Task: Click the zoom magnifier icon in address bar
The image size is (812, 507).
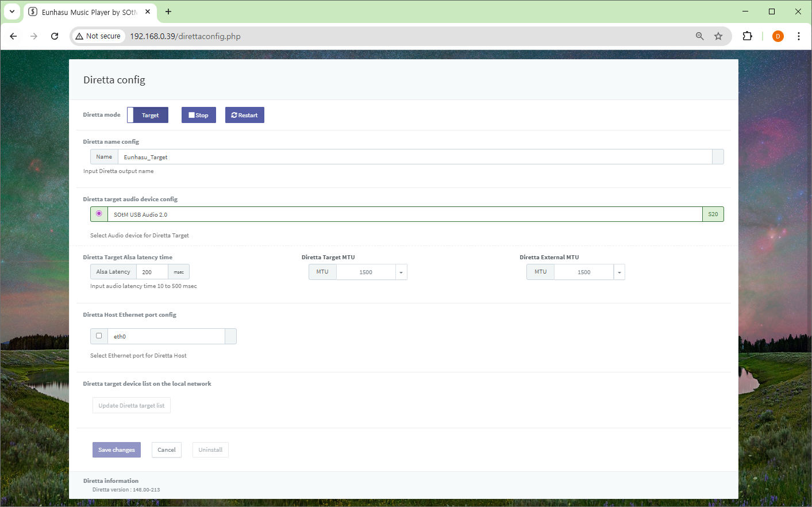Action: [x=699, y=36]
